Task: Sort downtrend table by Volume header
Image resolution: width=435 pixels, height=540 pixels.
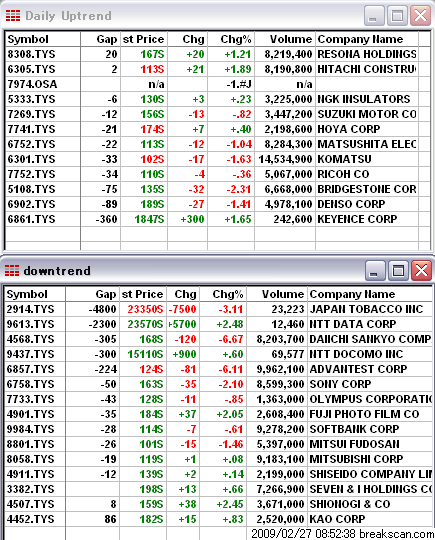Action: pyautogui.click(x=277, y=294)
